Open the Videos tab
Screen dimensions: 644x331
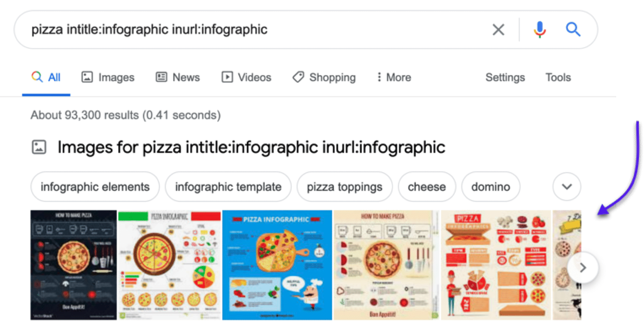[254, 77]
